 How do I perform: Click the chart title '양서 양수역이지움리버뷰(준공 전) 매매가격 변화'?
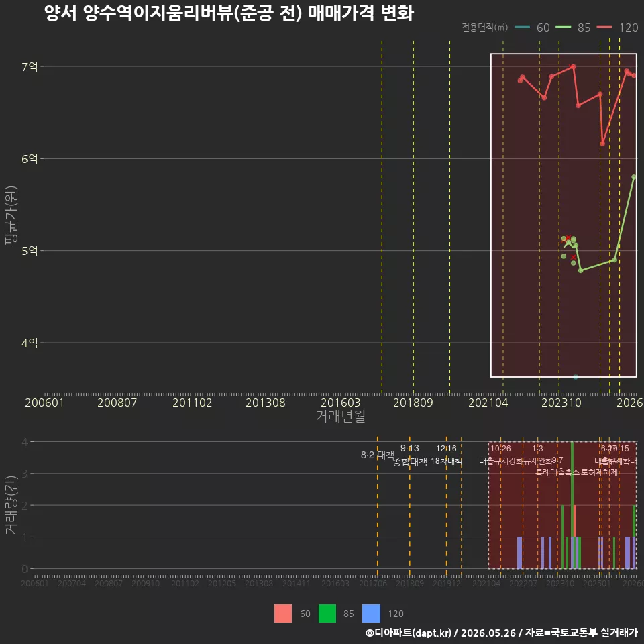click(x=229, y=13)
